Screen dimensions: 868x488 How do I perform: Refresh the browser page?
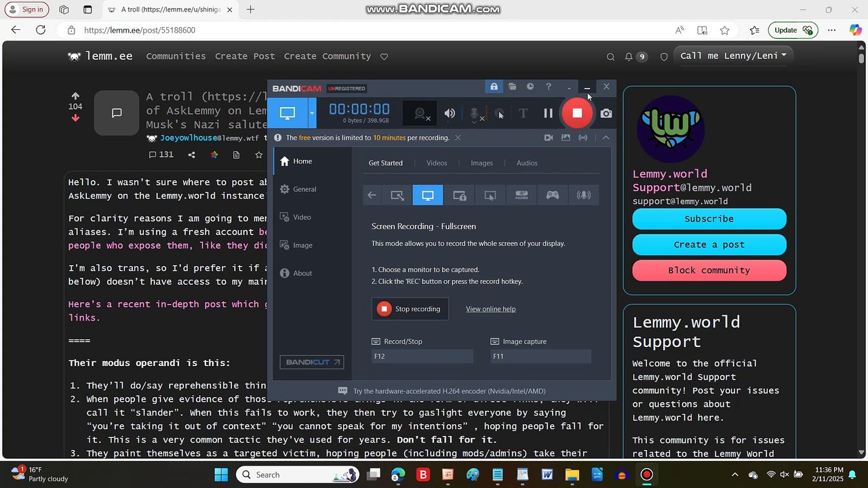(41, 30)
